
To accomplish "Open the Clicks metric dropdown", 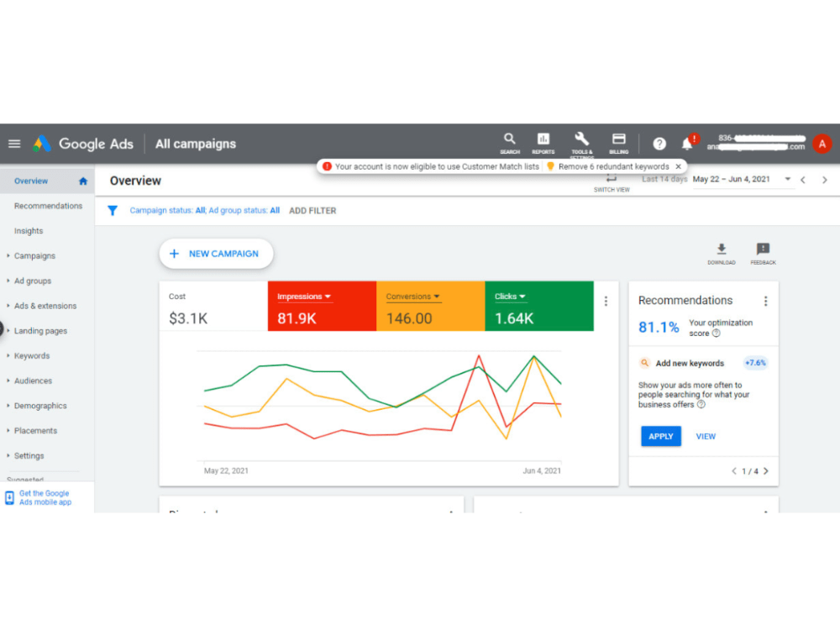I will pyautogui.click(x=510, y=297).
